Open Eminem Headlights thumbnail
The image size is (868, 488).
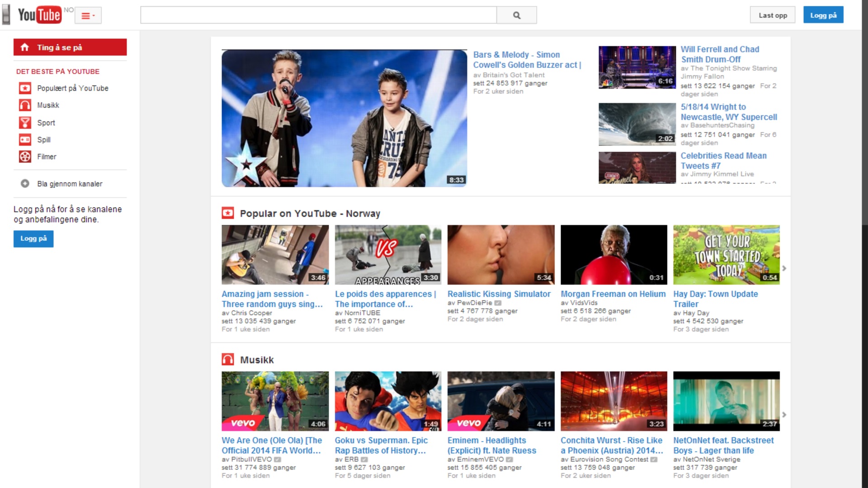[x=501, y=401]
